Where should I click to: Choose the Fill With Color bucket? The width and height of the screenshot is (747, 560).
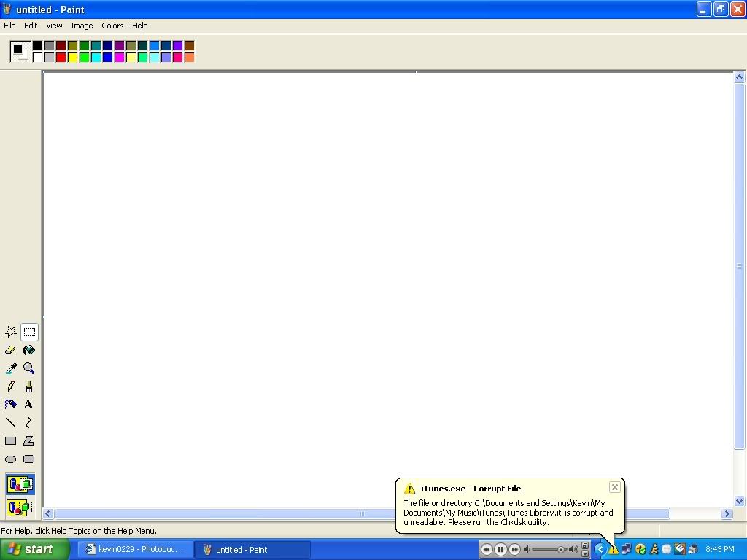29,350
